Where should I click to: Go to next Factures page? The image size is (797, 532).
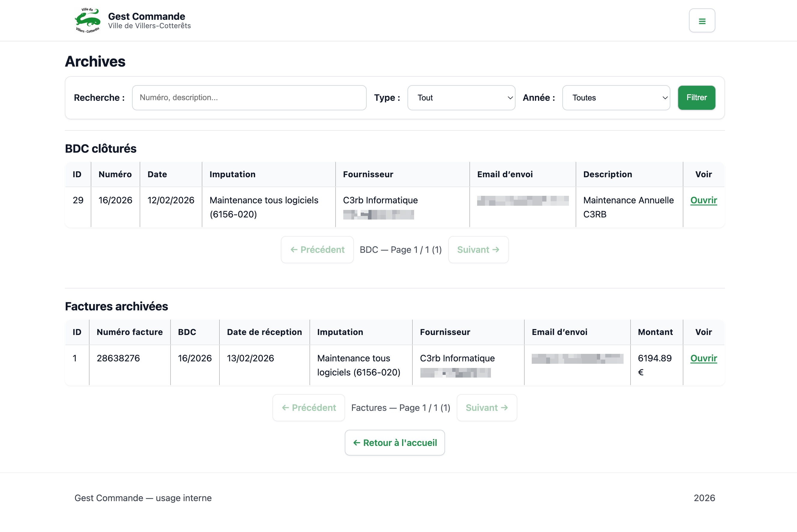(x=486, y=408)
